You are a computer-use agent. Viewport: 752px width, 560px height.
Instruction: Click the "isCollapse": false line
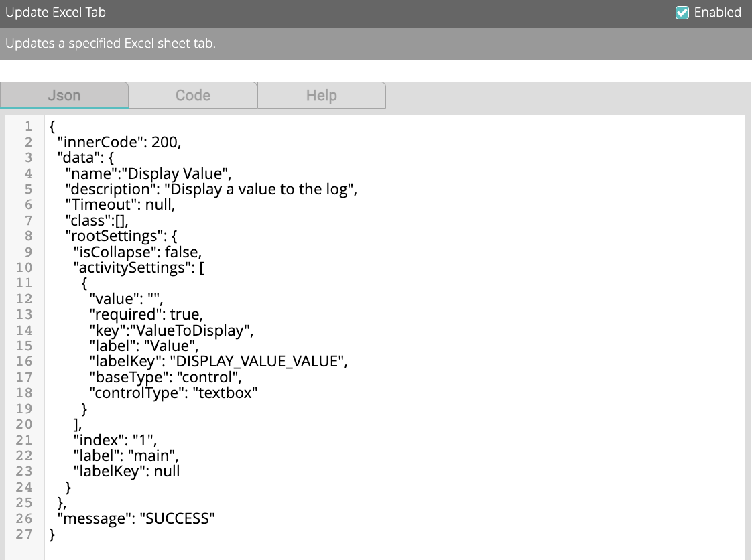tap(137, 251)
